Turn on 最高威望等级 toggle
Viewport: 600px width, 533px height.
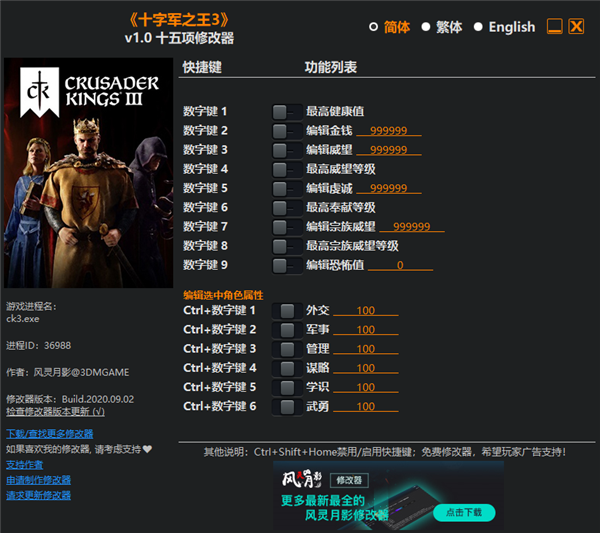pyautogui.click(x=286, y=169)
